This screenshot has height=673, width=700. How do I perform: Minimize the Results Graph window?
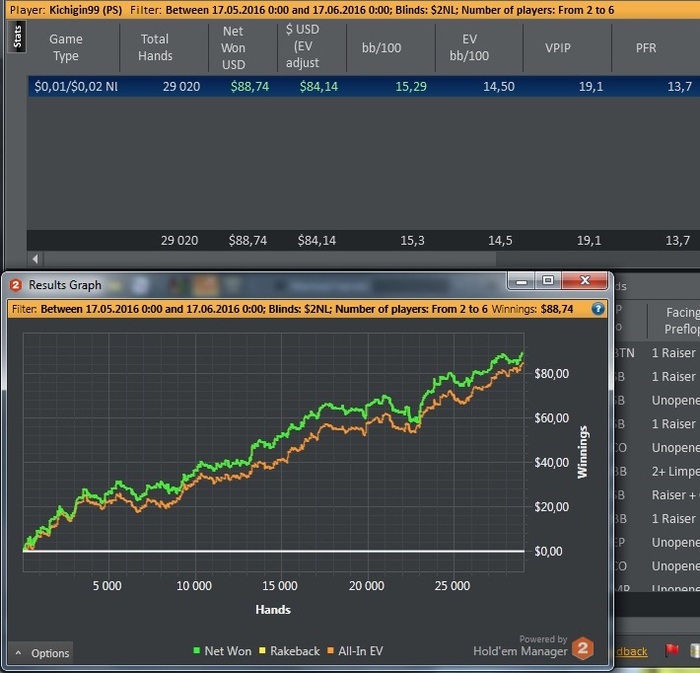tap(521, 281)
